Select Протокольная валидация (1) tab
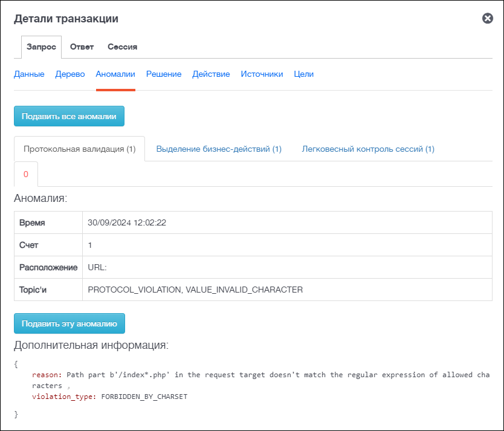Screen dimensions: 504x431 (79, 149)
